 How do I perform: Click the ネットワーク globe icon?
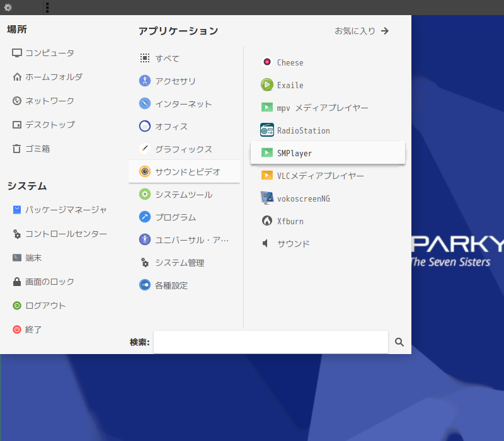coord(17,101)
